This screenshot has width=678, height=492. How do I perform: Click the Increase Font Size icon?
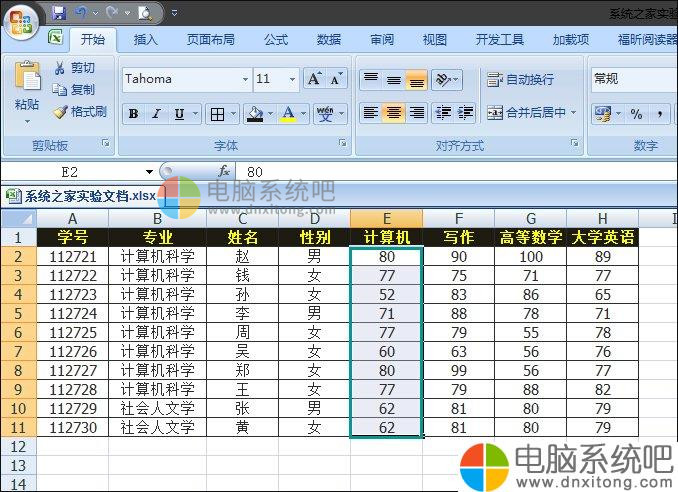click(x=314, y=79)
